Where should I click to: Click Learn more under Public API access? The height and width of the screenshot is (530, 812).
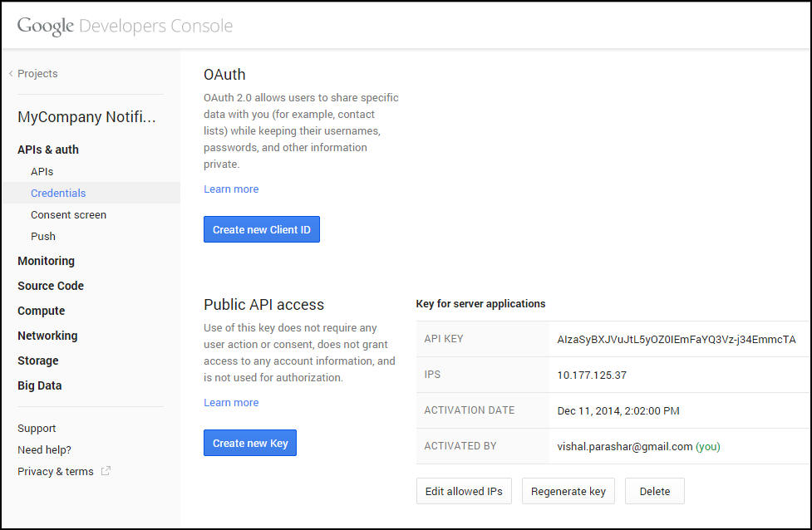(x=231, y=403)
